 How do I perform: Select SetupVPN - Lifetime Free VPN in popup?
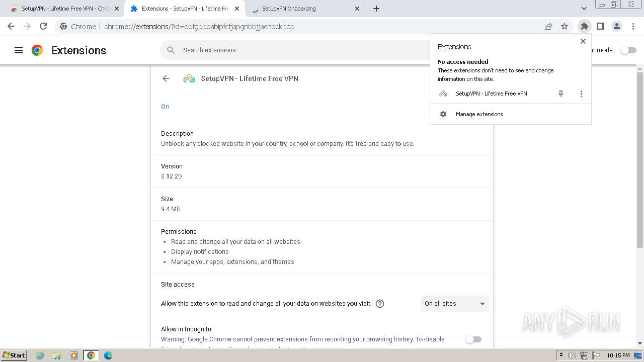click(x=492, y=94)
